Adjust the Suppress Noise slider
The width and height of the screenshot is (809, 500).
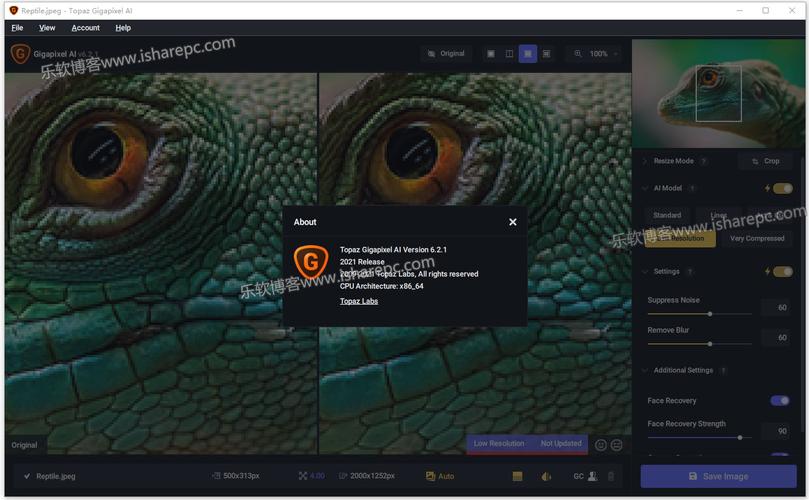pyautogui.click(x=710, y=313)
